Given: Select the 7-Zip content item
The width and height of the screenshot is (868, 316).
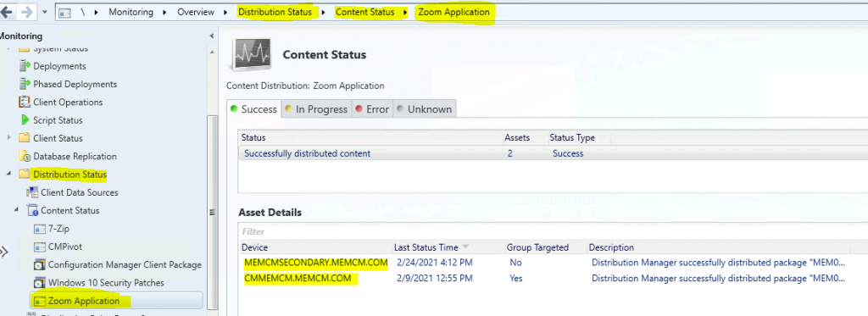Looking at the screenshot, I should (x=58, y=229).
